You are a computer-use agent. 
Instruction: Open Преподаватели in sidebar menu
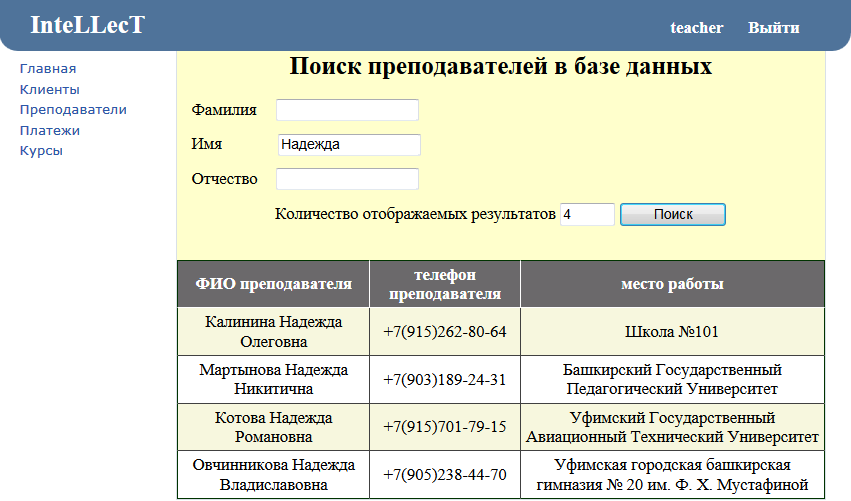point(73,110)
